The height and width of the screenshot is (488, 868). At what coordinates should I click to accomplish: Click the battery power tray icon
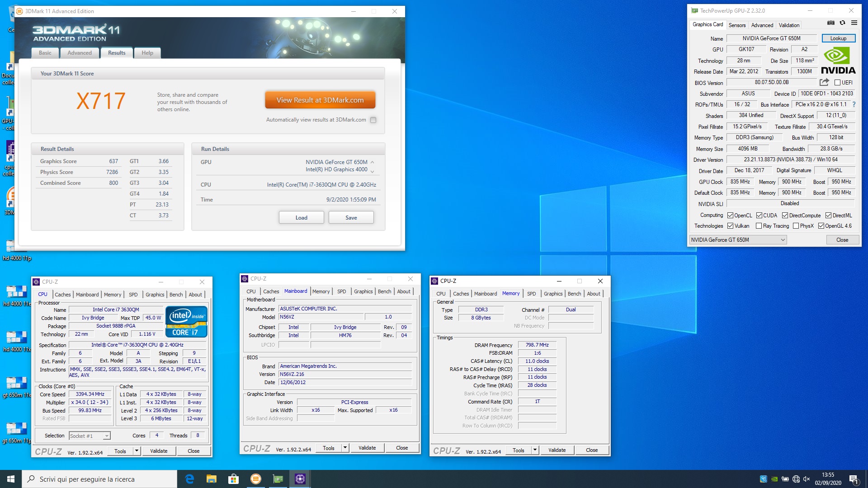coord(785,479)
